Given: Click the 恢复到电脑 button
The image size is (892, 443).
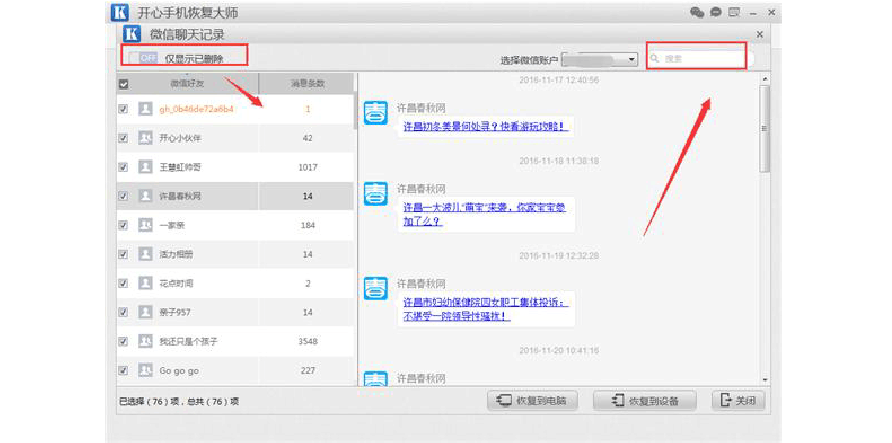Looking at the screenshot, I should 532,400.
